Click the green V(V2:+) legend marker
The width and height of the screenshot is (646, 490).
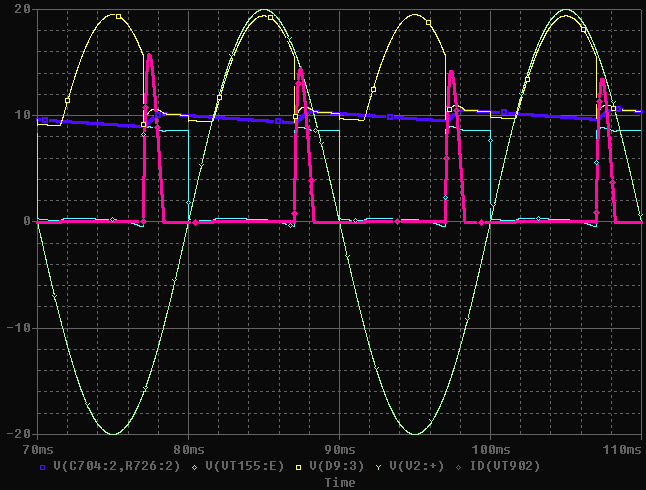pyautogui.click(x=379, y=467)
